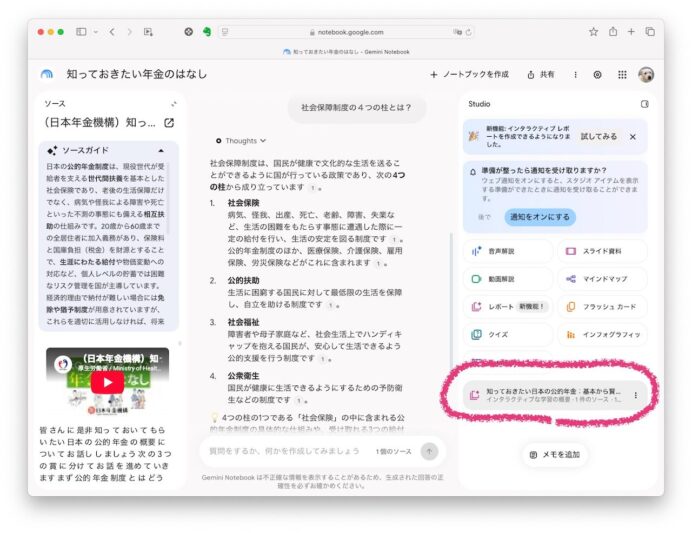
Task: Click the reader page icon in address bar
Action: click(x=225, y=32)
